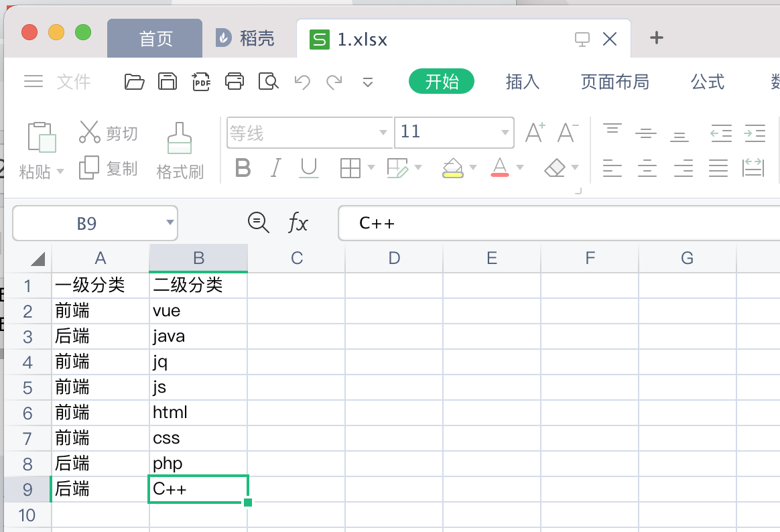Use the format painter (格式刷) tool

180,149
